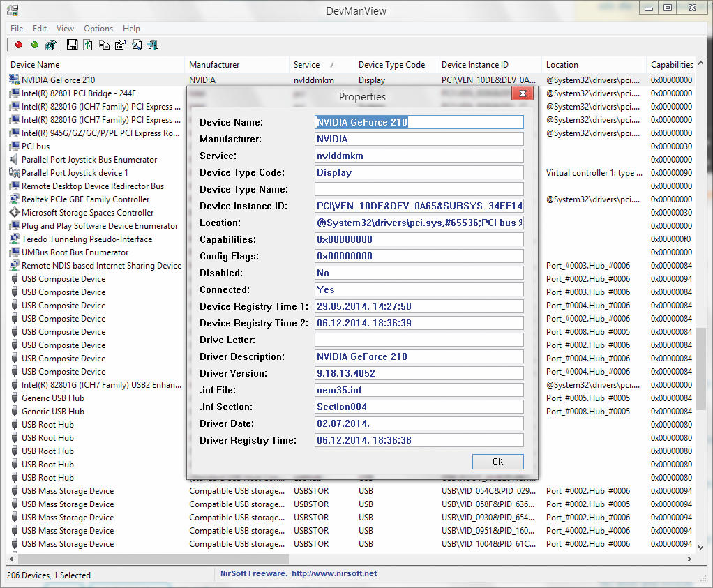Sort by the Device Name column header

95,65
